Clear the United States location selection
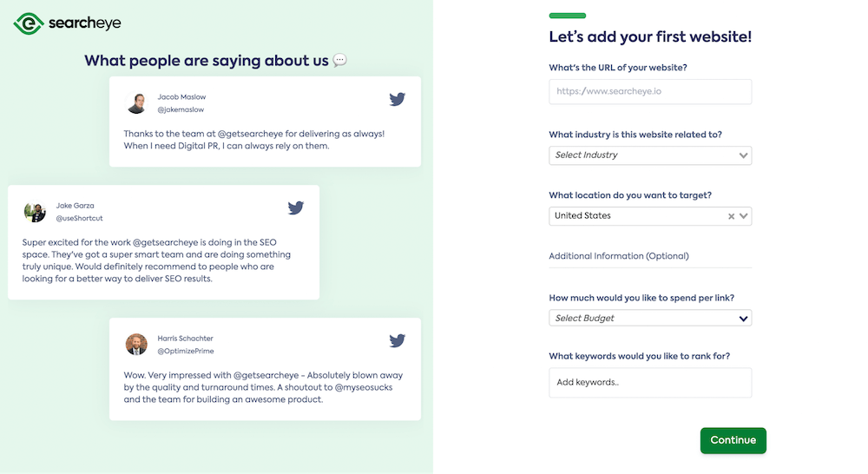The height and width of the screenshot is (474, 868). (731, 216)
